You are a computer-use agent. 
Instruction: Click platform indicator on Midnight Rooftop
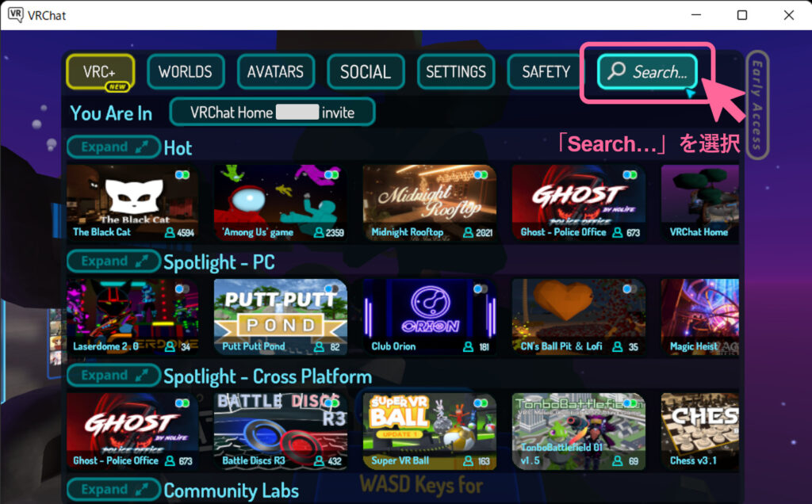[x=481, y=175]
